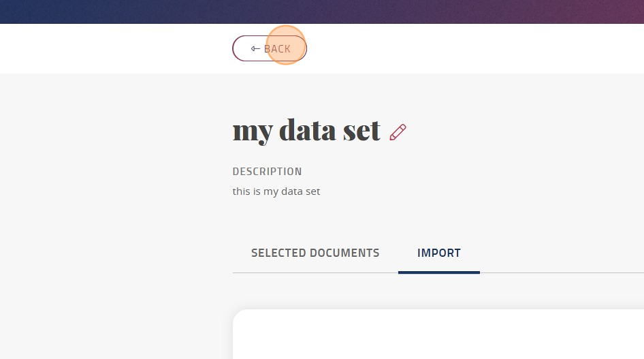Image resolution: width=644 pixels, height=359 pixels.
Task: Click the BACK text label
Action: 277,49
